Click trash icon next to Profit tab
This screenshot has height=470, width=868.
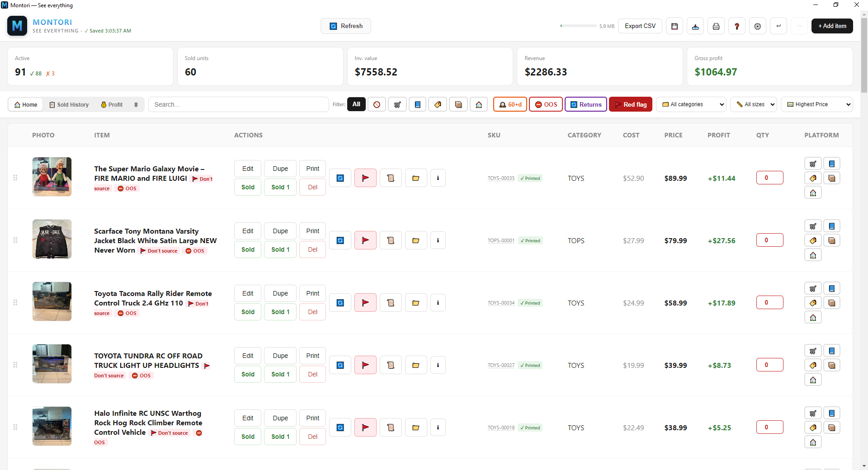pos(136,104)
